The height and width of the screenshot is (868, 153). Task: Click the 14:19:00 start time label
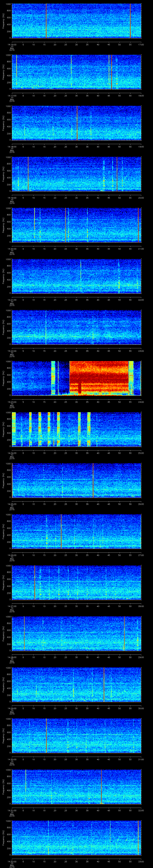click(12, 198)
